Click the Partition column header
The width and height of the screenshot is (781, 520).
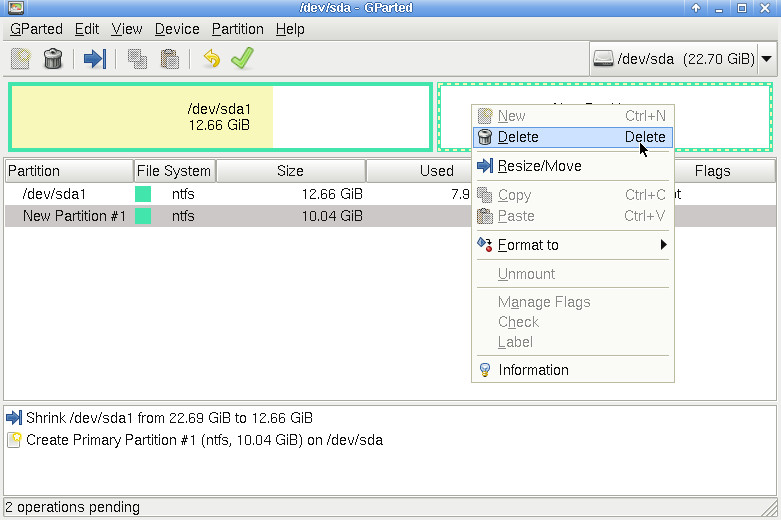tap(69, 171)
